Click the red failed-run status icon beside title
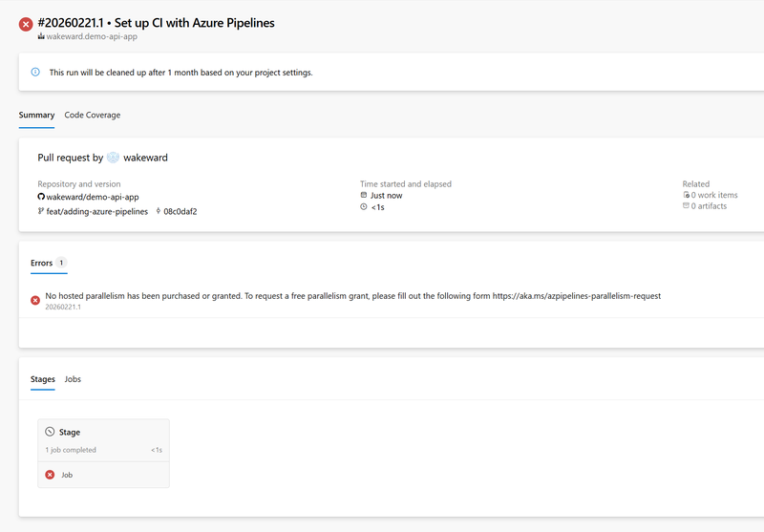The width and height of the screenshot is (764, 532). (26, 24)
